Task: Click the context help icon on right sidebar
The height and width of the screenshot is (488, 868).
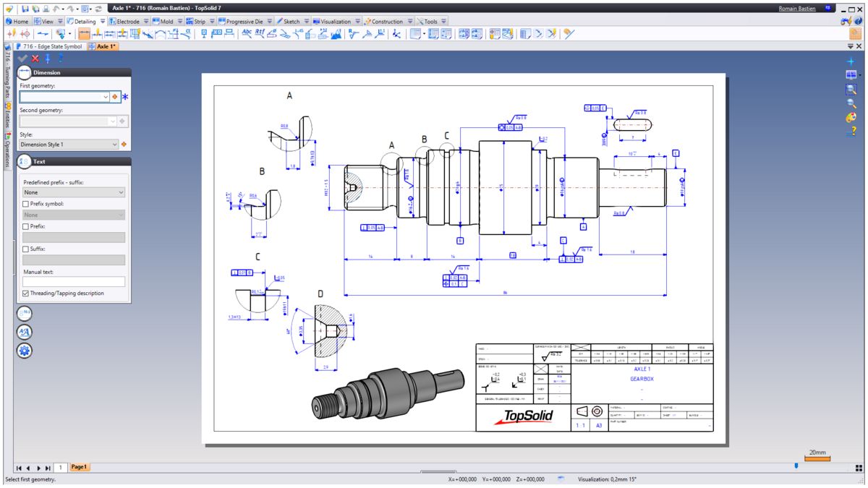Action: 851,132
